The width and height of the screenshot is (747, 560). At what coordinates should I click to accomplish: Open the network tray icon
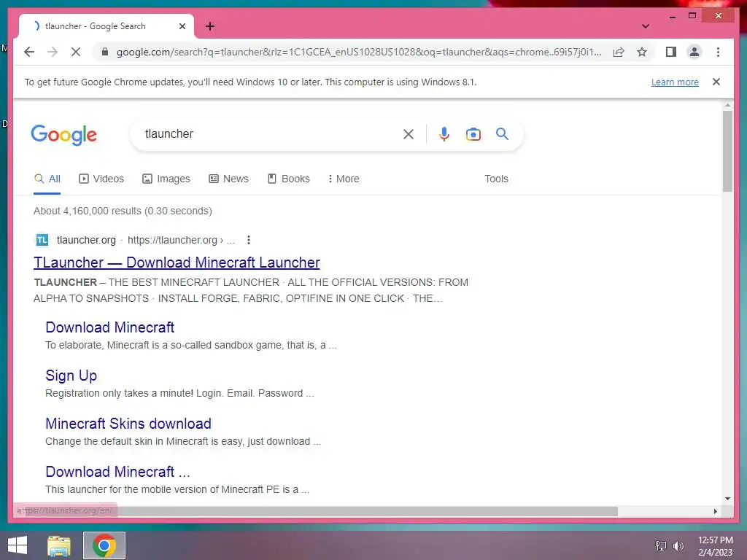click(661, 545)
